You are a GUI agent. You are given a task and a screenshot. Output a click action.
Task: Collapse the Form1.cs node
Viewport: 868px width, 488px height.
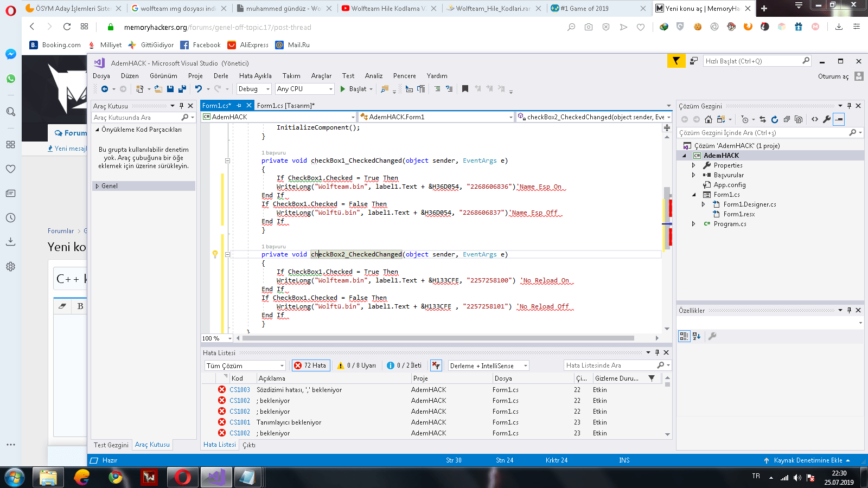[x=694, y=195]
